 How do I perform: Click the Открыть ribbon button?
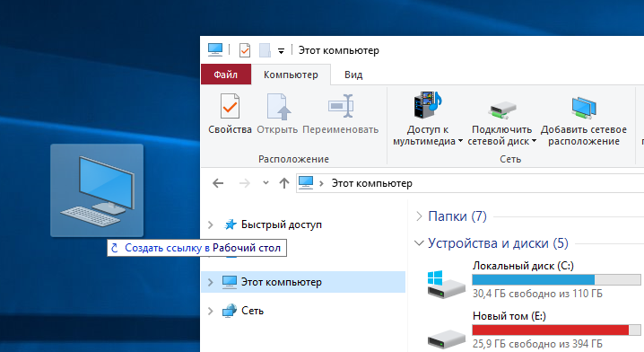tap(277, 114)
